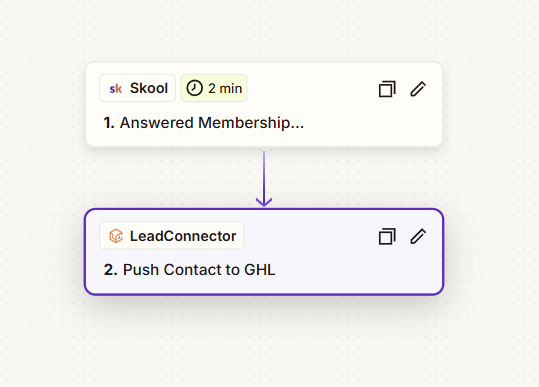Click the pencil icon on Push Contact step
The width and height of the screenshot is (539, 387).
pos(418,236)
